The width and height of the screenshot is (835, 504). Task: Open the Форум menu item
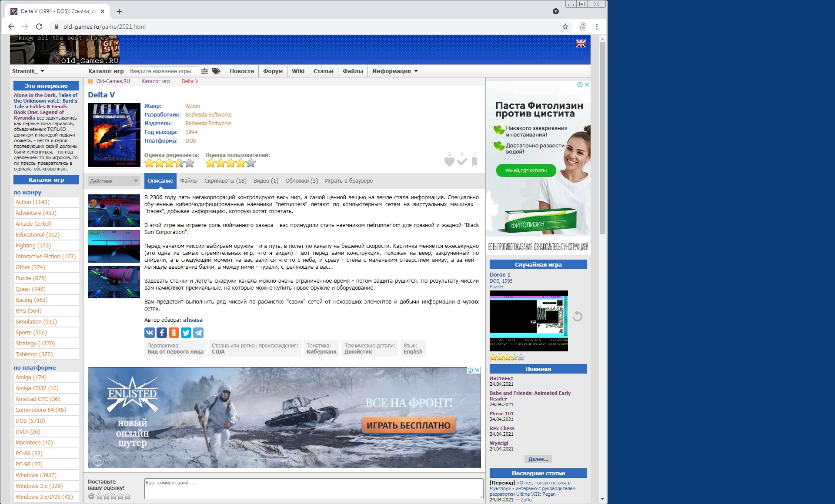click(273, 71)
